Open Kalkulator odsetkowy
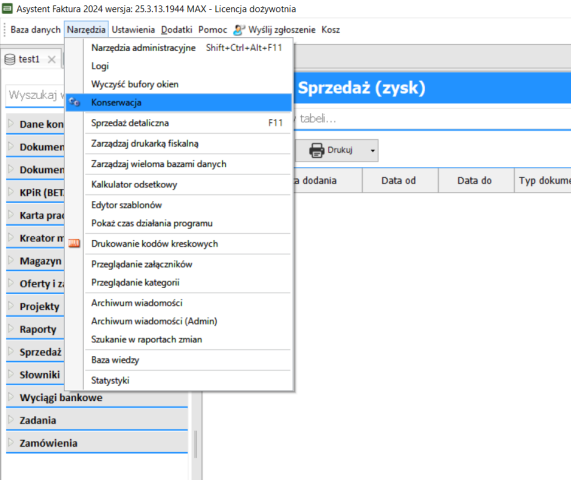This screenshot has width=571, height=480. (x=179, y=184)
